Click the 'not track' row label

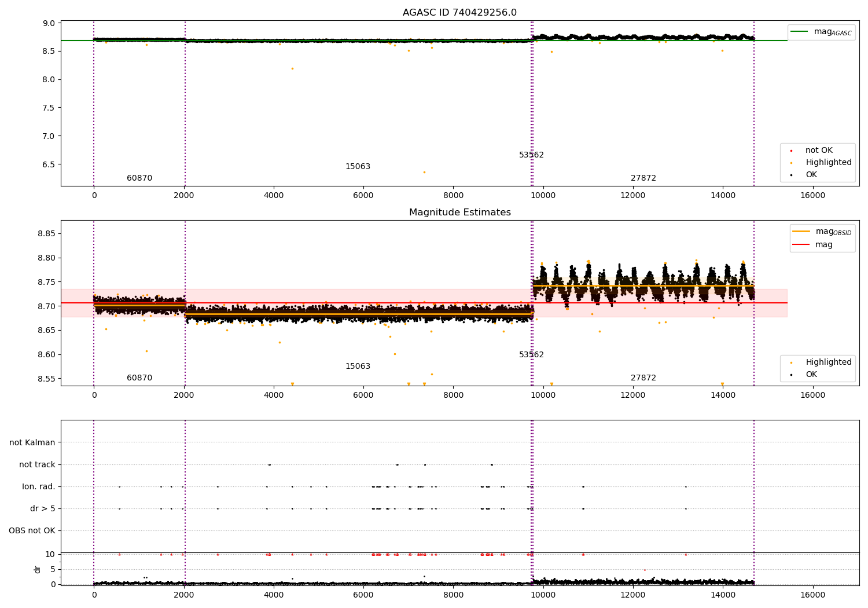point(37,465)
